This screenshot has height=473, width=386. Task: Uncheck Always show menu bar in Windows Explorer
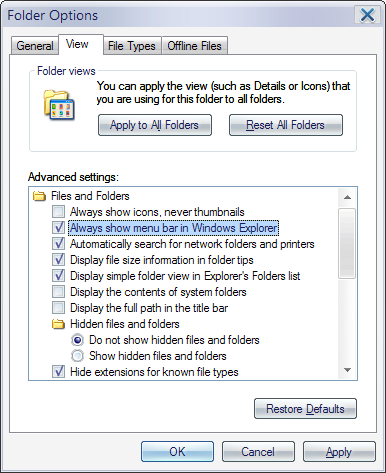click(58, 228)
